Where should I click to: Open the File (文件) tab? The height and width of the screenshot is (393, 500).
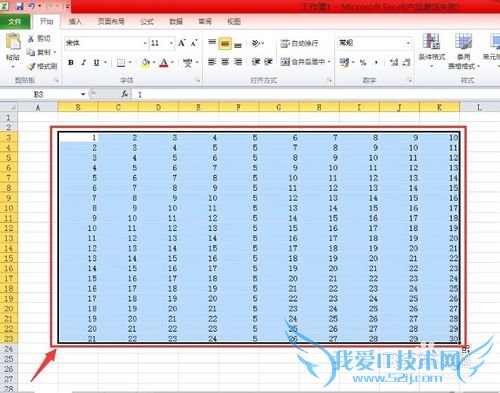pyautogui.click(x=15, y=22)
